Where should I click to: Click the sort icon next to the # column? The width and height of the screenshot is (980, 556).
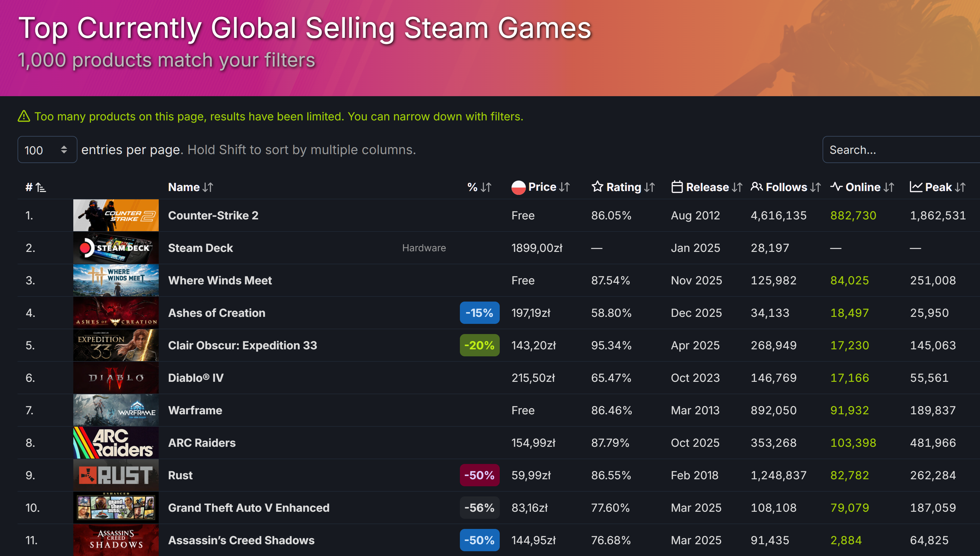[x=40, y=187]
